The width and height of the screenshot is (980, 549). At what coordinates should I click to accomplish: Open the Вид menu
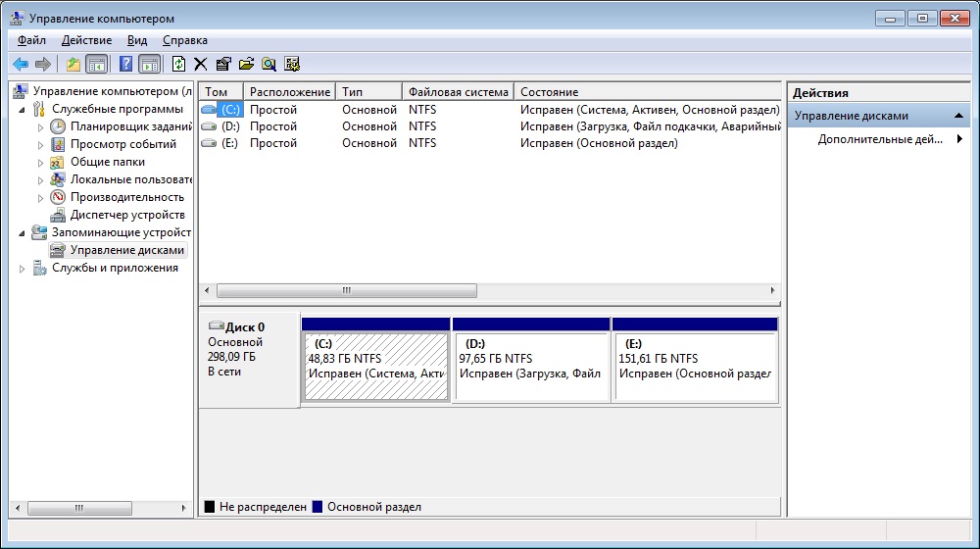tap(137, 40)
